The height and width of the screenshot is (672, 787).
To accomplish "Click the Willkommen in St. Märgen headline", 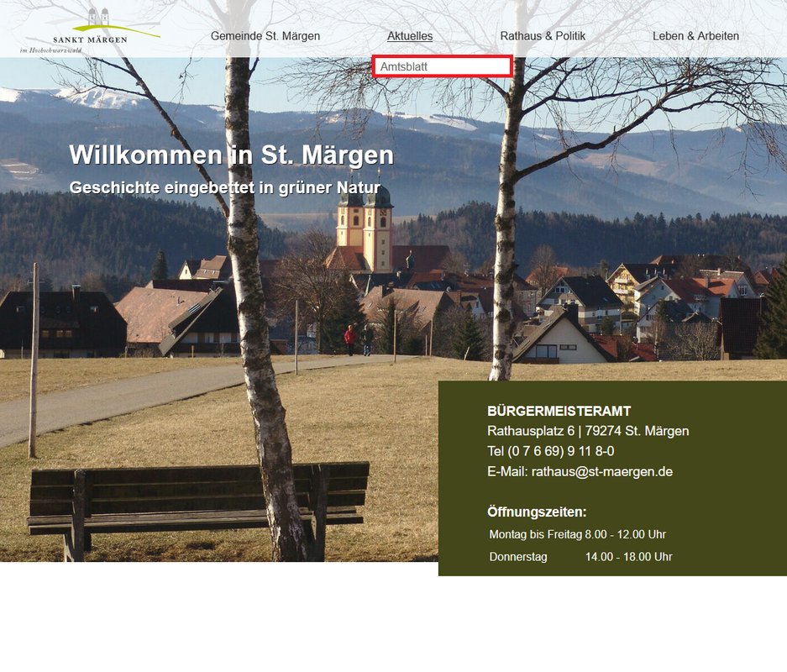I will 231,155.
